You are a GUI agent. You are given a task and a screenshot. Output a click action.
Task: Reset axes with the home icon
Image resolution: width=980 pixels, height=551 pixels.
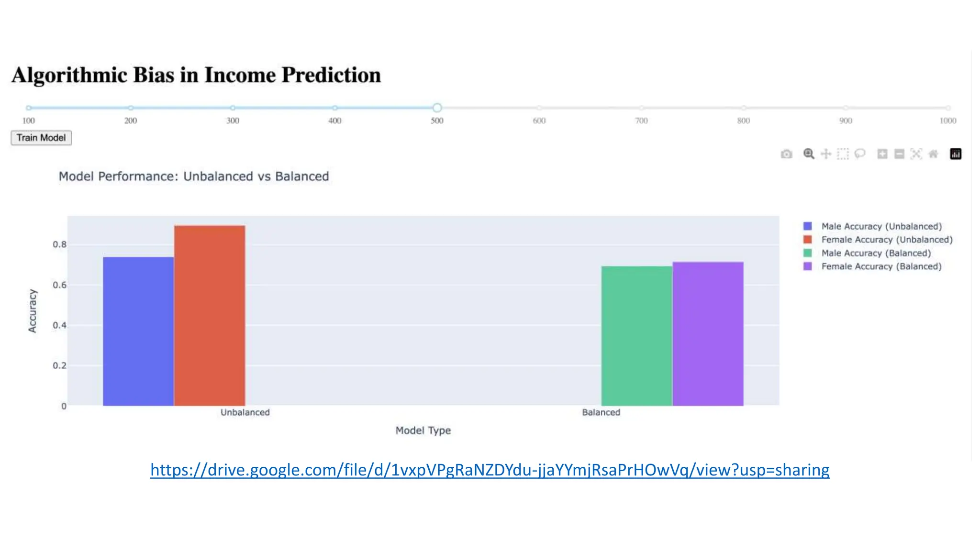click(933, 154)
